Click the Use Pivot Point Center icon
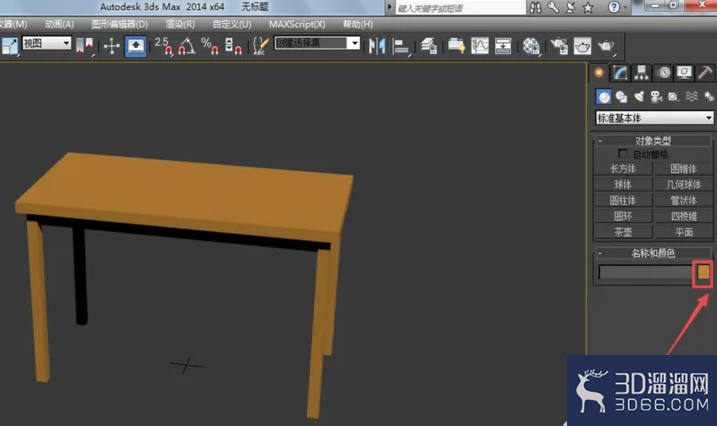This screenshot has width=717, height=426. [85, 46]
